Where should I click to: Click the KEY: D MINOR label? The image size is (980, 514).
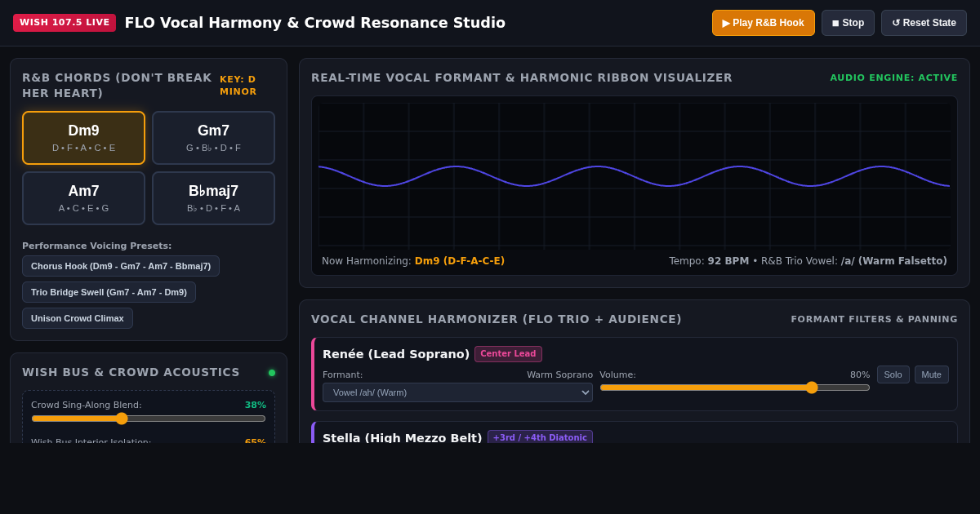click(x=238, y=86)
